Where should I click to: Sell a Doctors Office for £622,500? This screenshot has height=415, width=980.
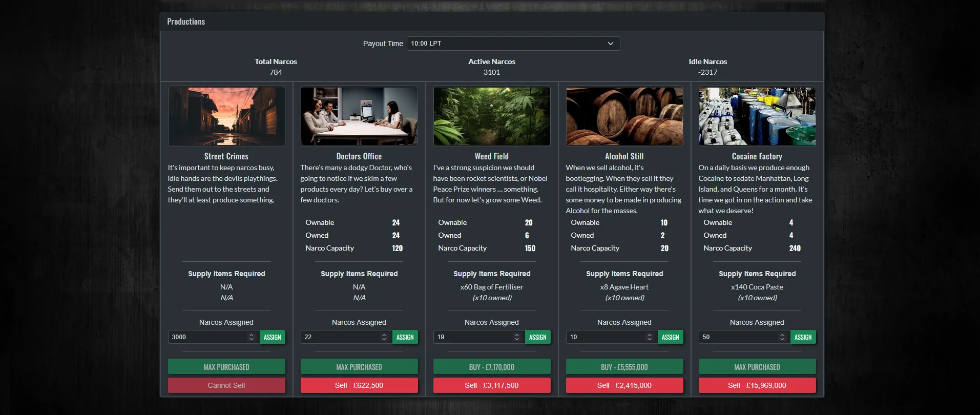359,385
